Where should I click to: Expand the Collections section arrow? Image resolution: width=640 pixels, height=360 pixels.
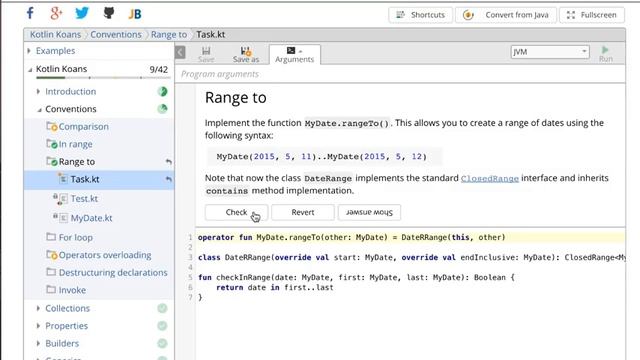38,308
